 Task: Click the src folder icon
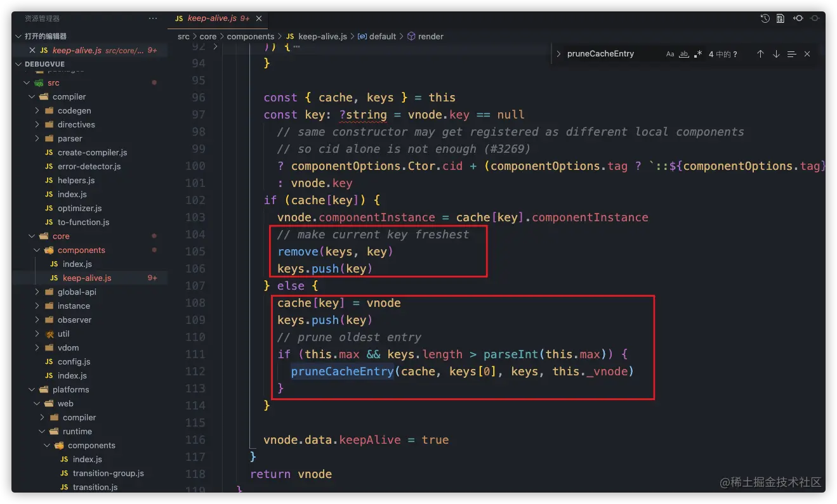[x=39, y=83]
